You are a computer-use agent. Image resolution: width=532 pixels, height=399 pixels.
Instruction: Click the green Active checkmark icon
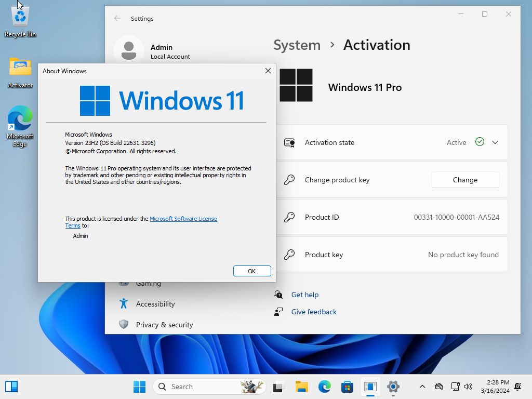(x=480, y=142)
